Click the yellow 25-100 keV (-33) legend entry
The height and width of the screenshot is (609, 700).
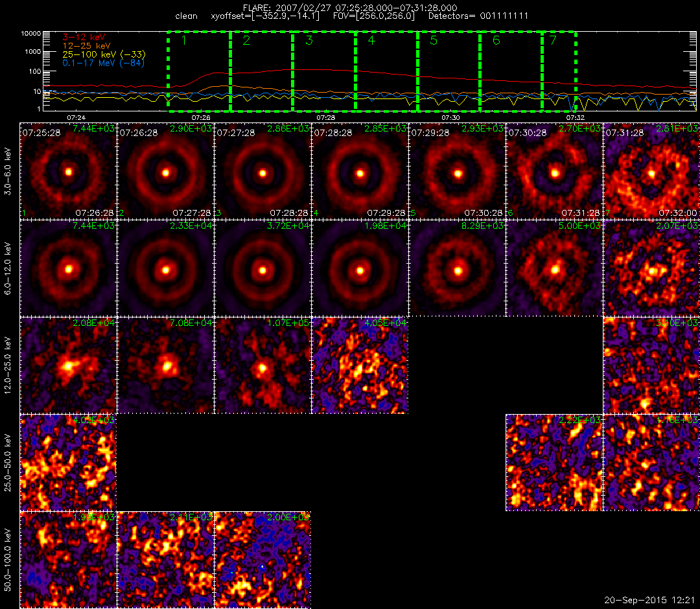click(104, 54)
